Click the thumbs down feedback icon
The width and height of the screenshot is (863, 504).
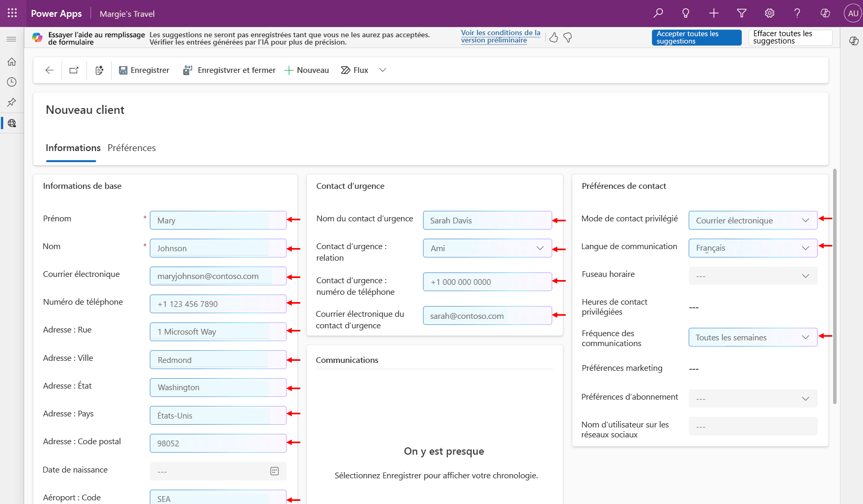[568, 37]
